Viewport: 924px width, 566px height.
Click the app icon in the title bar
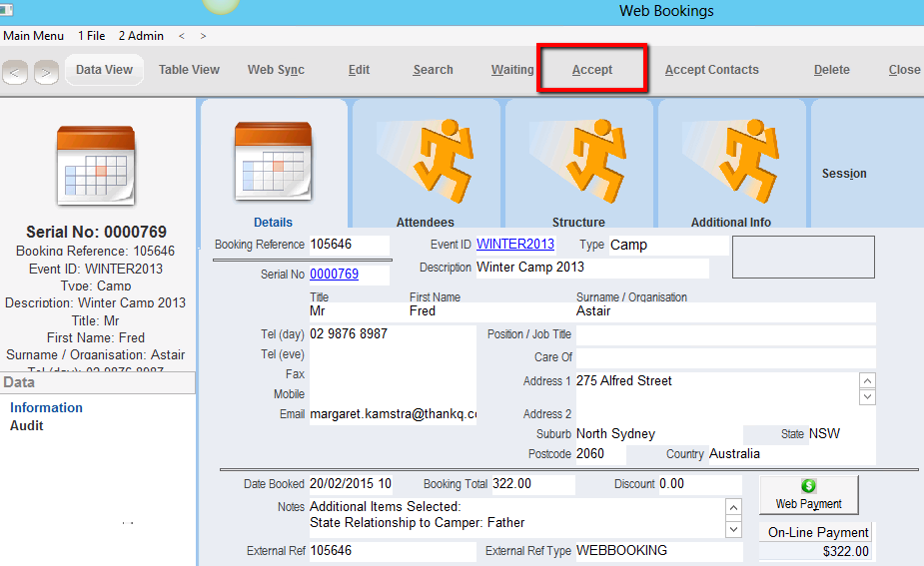6,9
